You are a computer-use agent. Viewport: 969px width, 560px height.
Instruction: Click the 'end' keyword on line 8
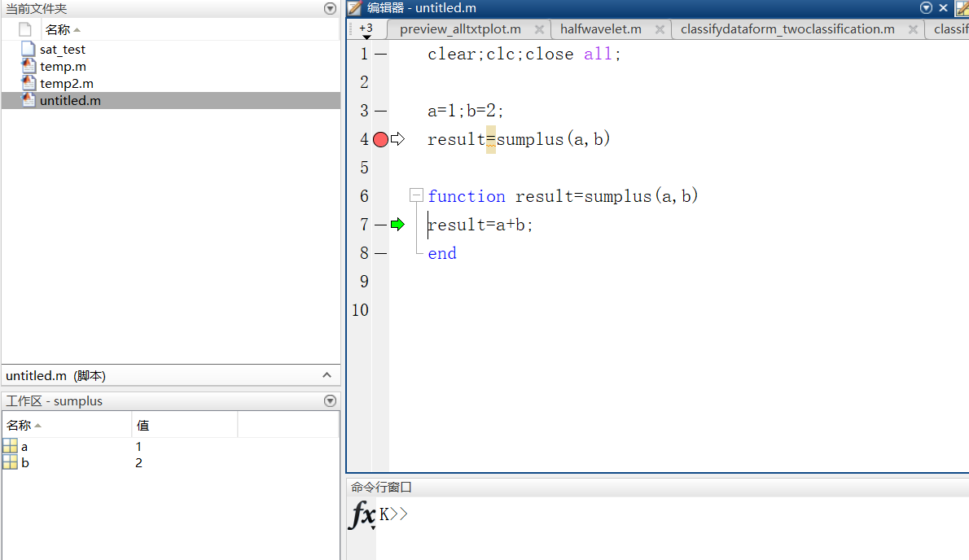tap(442, 253)
